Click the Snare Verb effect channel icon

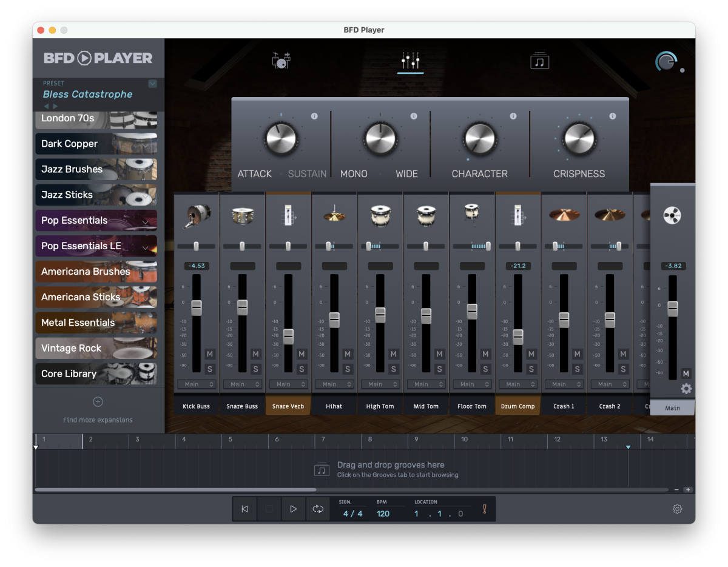coord(288,215)
